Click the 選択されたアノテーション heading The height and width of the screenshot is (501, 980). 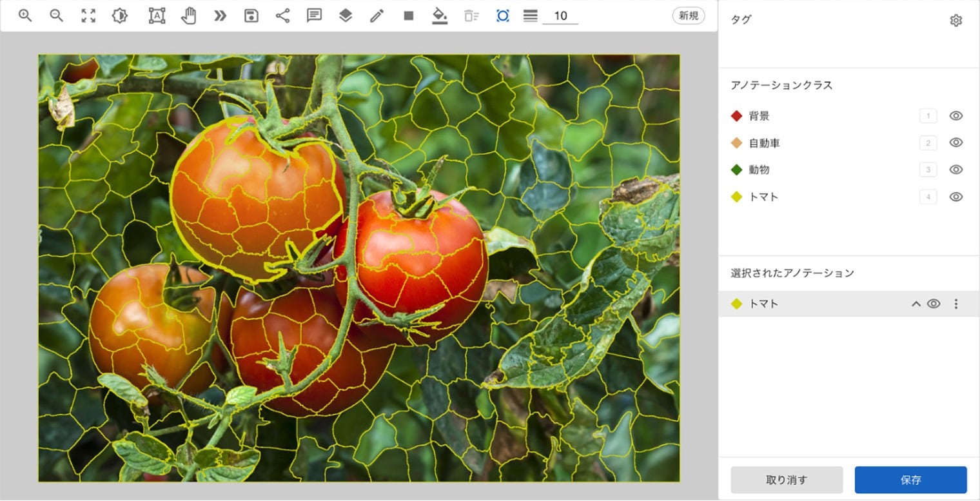pyautogui.click(x=792, y=273)
